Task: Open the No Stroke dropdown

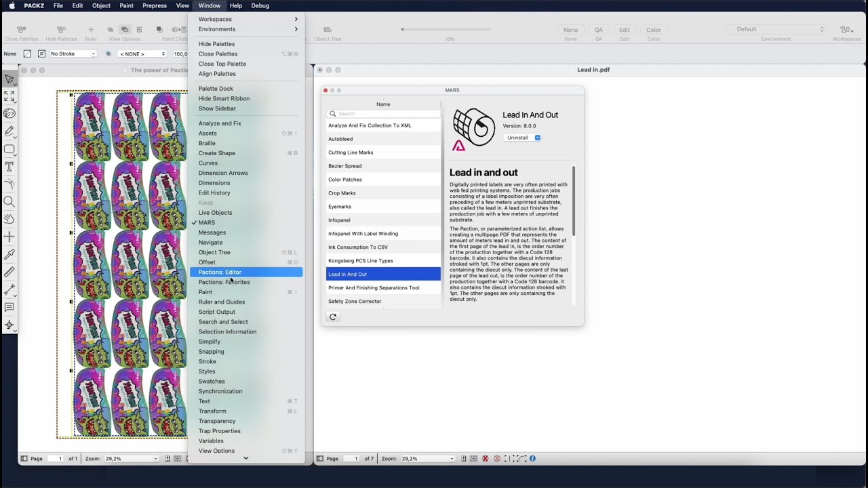Action: (x=73, y=54)
